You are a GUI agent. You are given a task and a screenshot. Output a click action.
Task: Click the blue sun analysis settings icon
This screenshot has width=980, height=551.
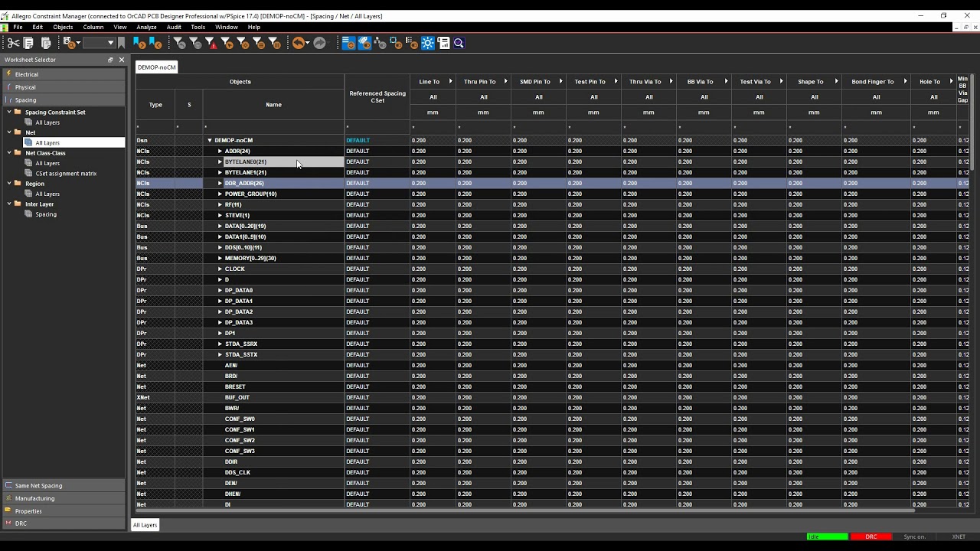(x=427, y=43)
